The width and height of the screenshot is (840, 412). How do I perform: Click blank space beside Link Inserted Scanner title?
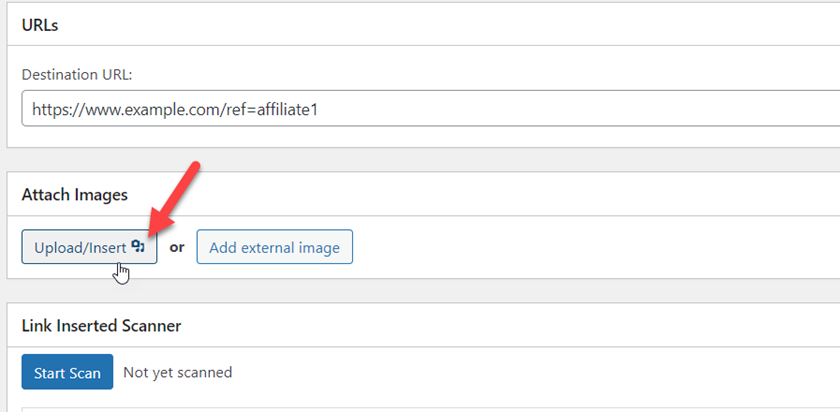coord(509,325)
